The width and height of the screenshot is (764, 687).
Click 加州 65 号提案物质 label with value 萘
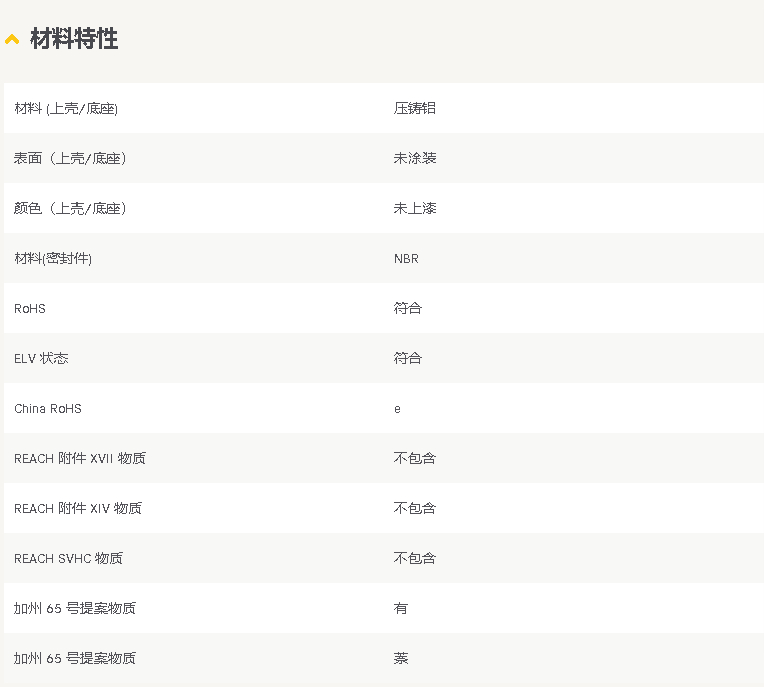click(75, 659)
